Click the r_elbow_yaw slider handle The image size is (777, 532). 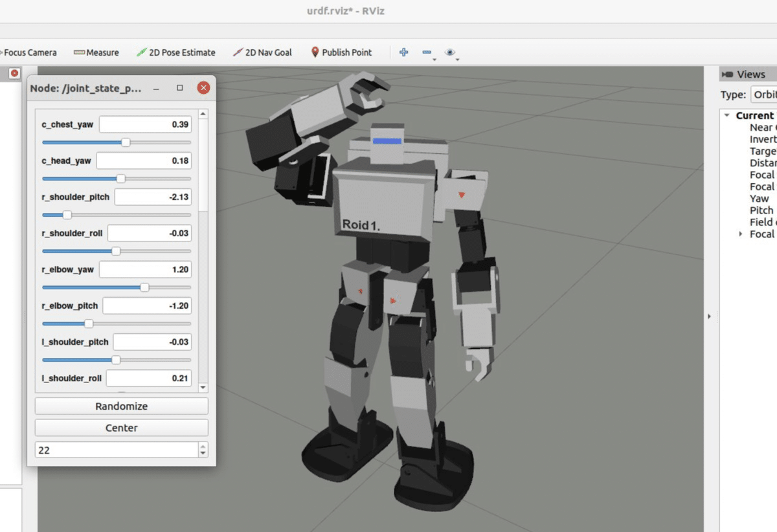pyautogui.click(x=144, y=287)
